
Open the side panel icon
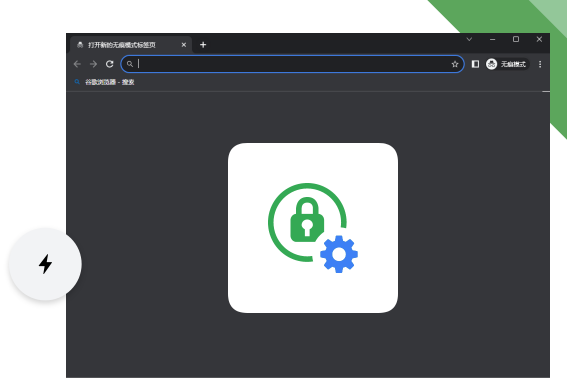[x=475, y=64]
